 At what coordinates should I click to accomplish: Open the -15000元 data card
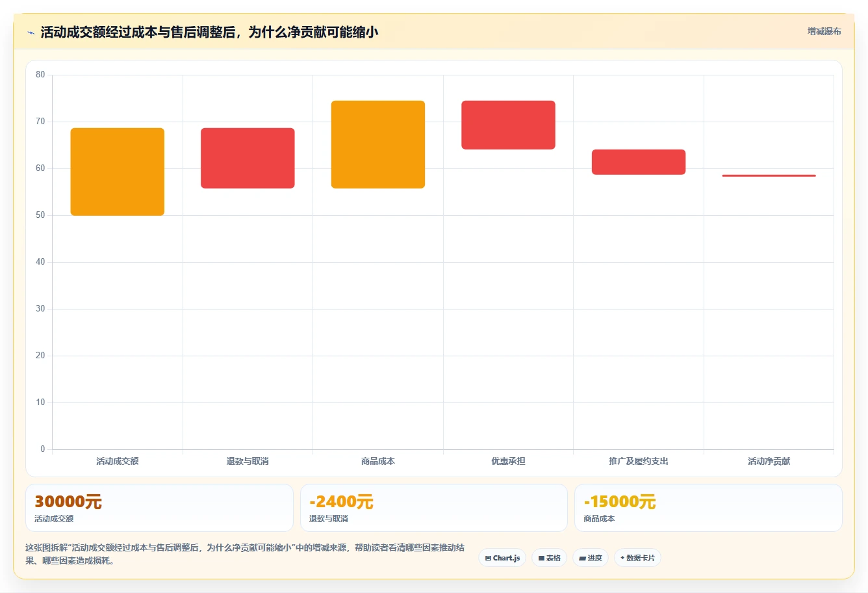coord(708,508)
